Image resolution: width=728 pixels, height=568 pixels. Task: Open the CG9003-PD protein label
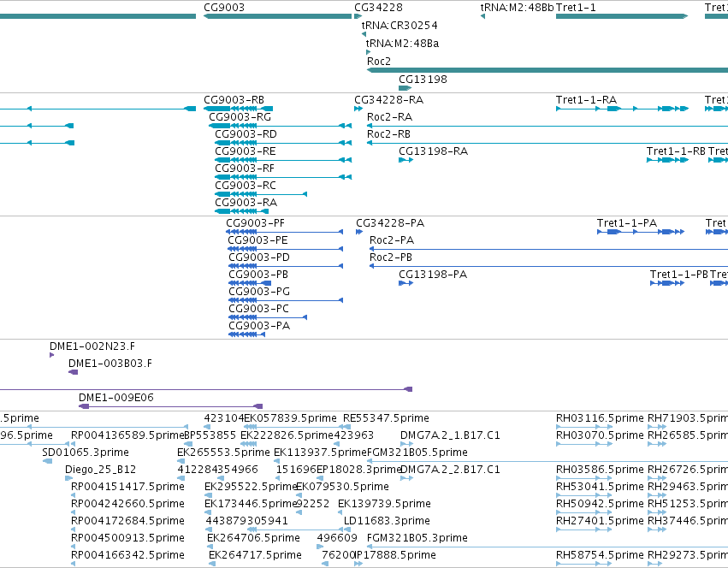pos(259,257)
